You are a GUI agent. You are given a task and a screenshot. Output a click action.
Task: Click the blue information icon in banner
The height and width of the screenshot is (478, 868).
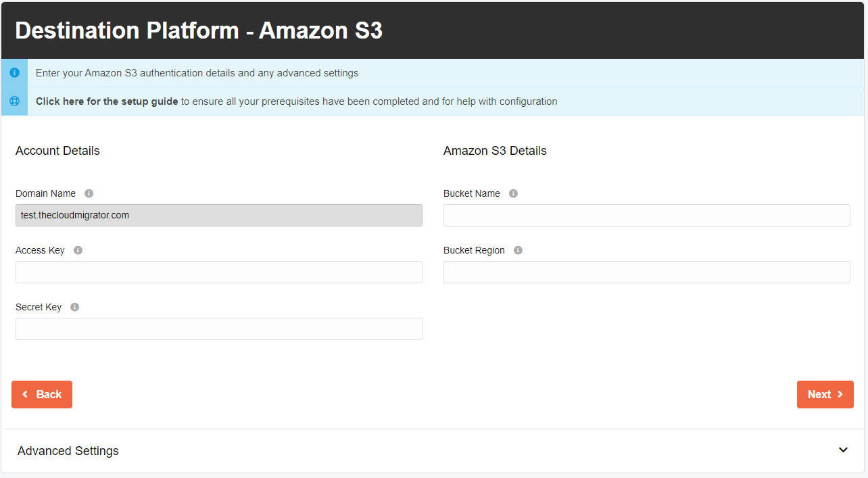click(x=14, y=72)
